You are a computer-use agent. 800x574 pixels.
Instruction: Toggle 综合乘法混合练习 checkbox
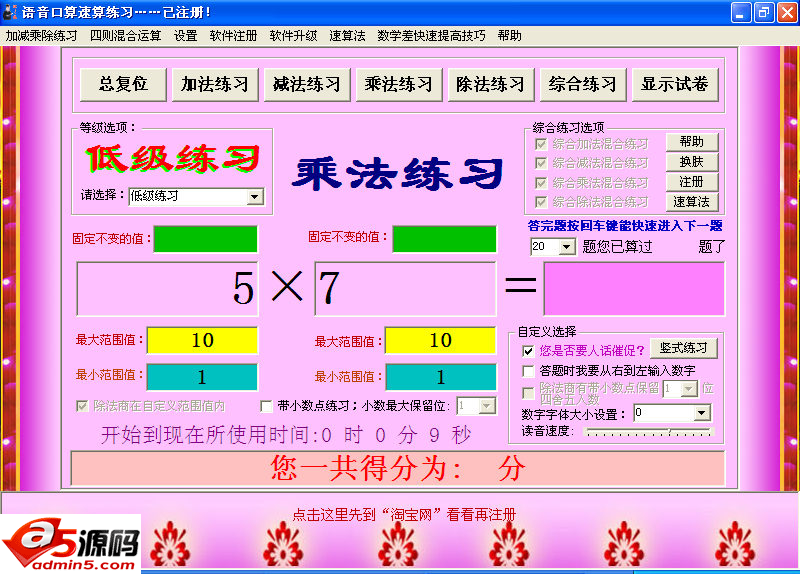tap(540, 183)
